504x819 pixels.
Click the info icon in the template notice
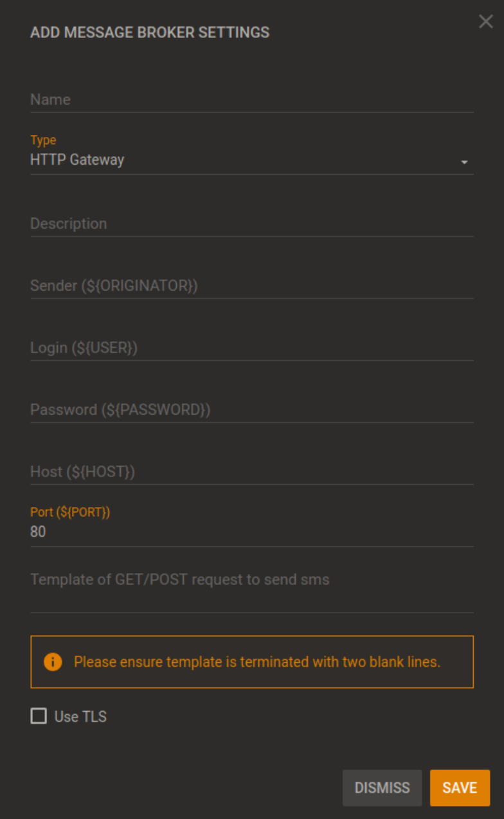53,661
